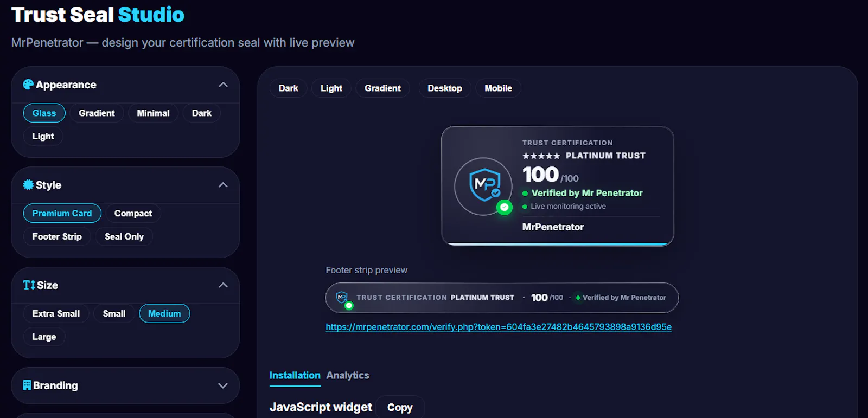Screen dimensions: 868x418
Task: Set size to Medium
Action: (164, 314)
